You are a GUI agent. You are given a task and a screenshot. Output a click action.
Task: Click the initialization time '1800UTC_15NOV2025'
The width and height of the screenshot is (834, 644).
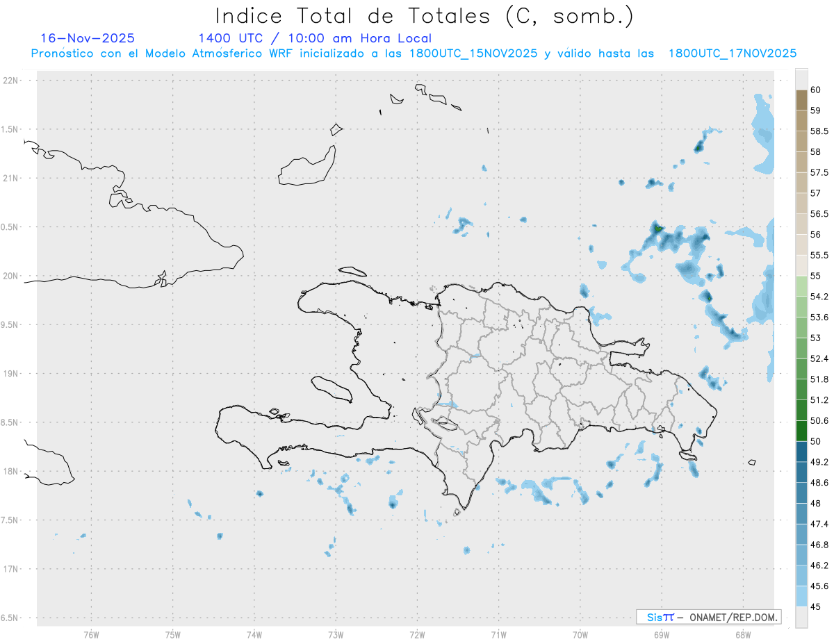click(x=473, y=53)
